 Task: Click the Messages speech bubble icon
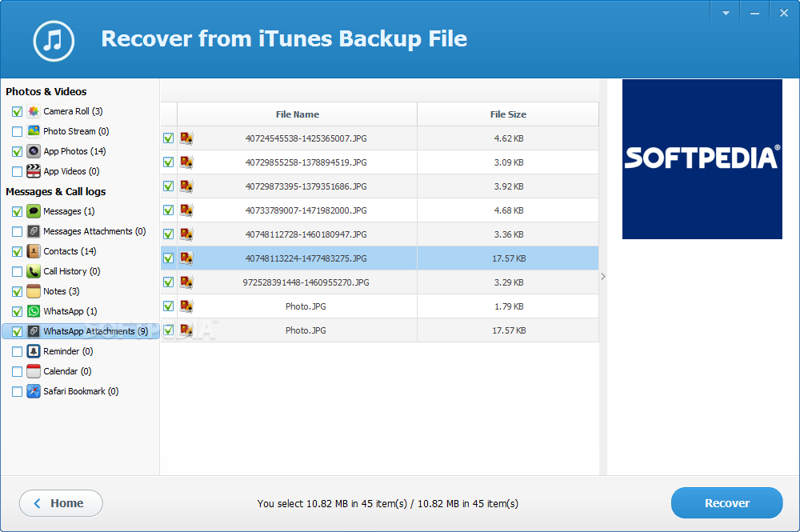point(34,211)
